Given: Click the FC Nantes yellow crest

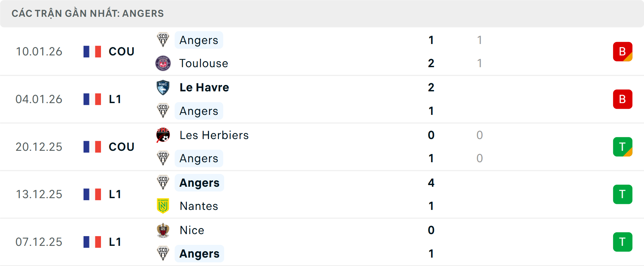Looking at the screenshot, I should 163,206.
